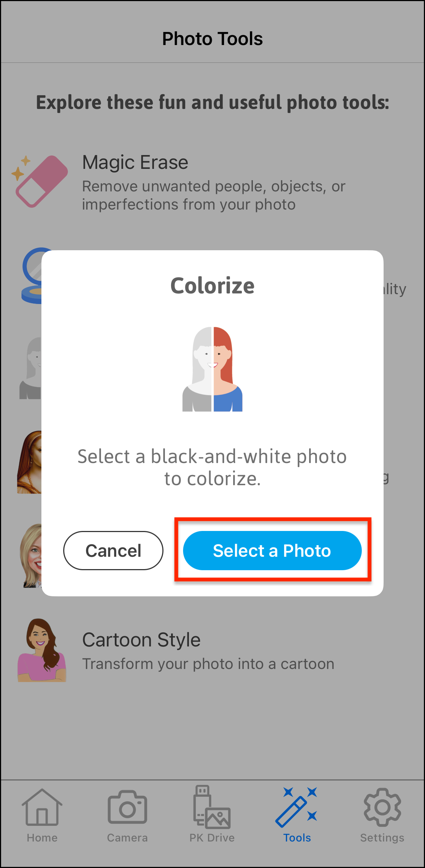
Task: Open the Settings gear icon
Action: coord(382,808)
